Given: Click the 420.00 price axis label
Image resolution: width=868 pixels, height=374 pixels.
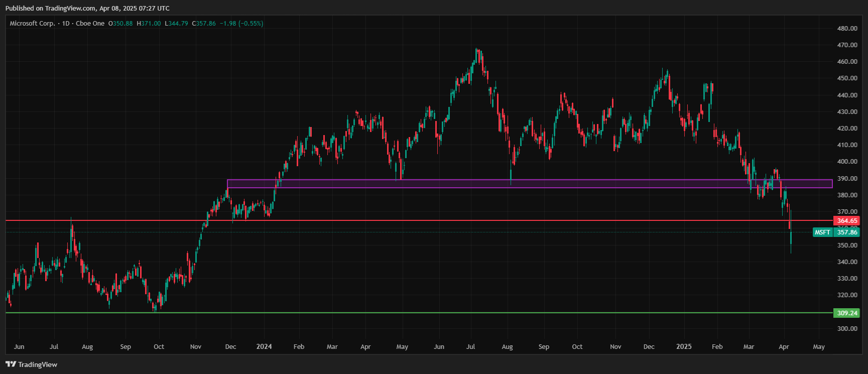Looking at the screenshot, I should [847, 129].
